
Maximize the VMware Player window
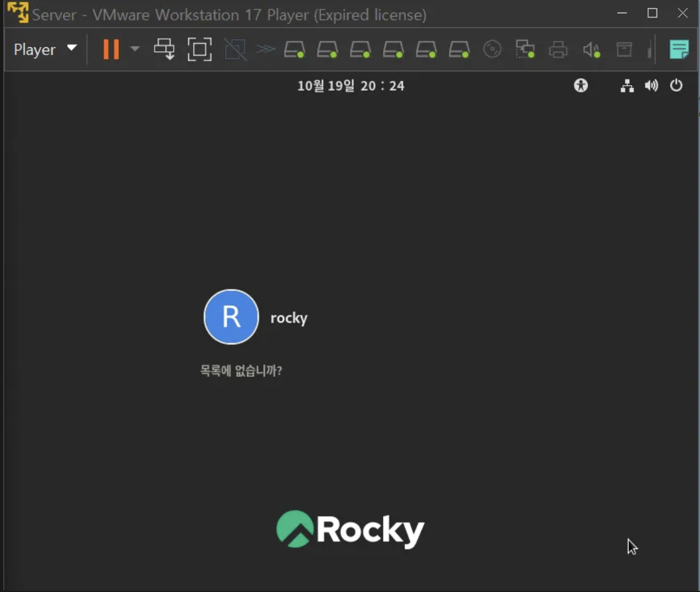(652, 13)
